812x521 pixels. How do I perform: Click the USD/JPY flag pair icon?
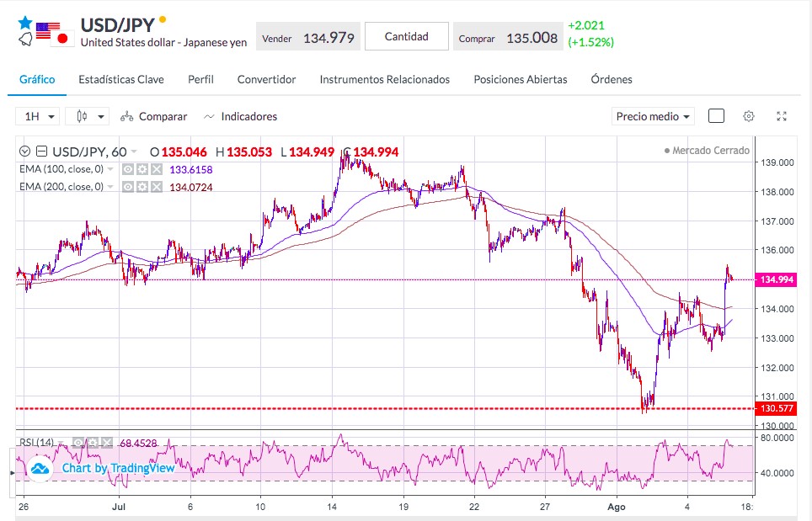pos(55,35)
